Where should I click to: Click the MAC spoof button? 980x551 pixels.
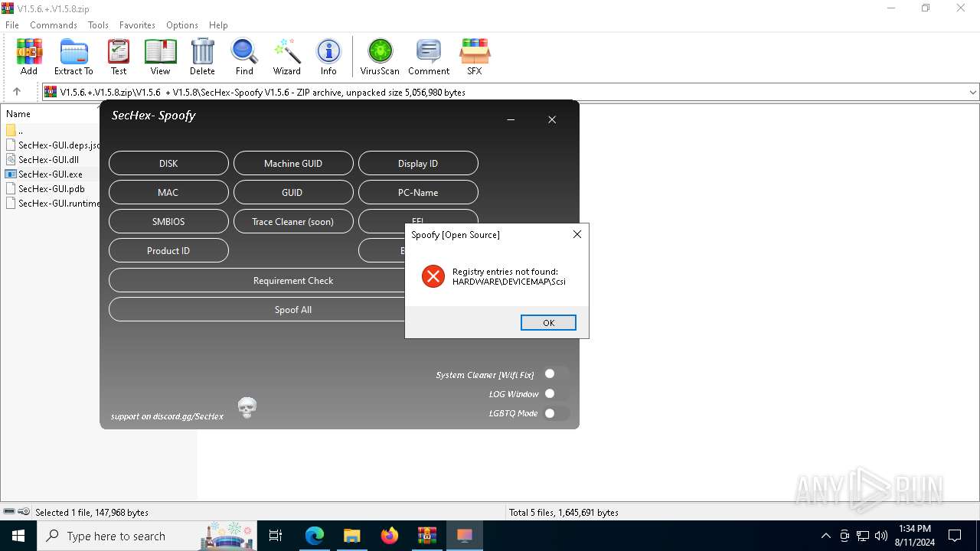click(168, 192)
